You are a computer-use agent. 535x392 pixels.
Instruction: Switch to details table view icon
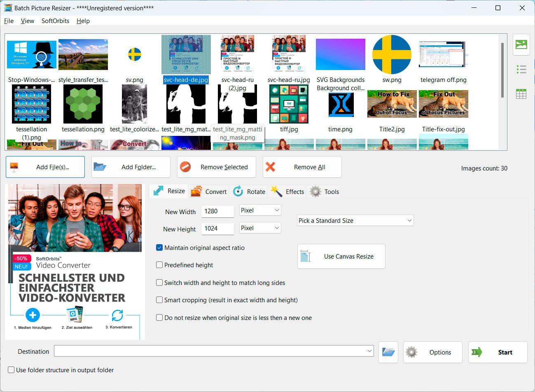pyautogui.click(x=521, y=94)
